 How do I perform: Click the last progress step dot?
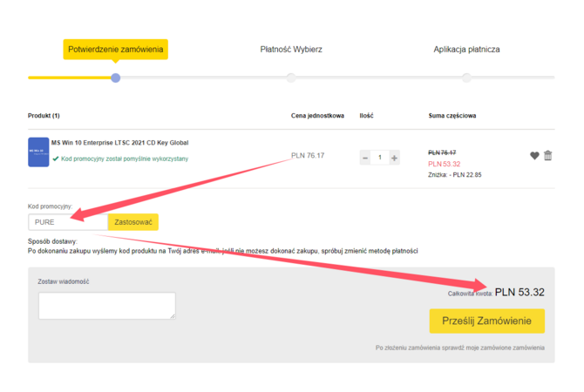(466, 78)
